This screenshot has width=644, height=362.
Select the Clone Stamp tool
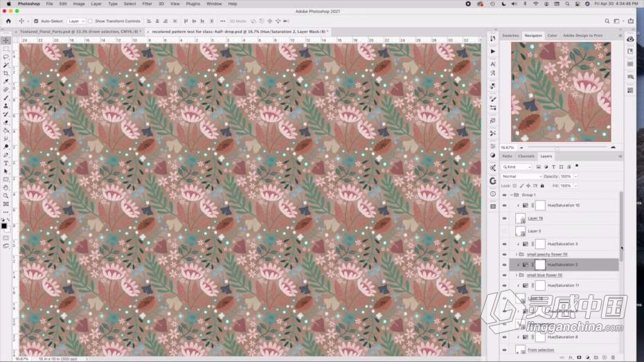tap(6, 106)
